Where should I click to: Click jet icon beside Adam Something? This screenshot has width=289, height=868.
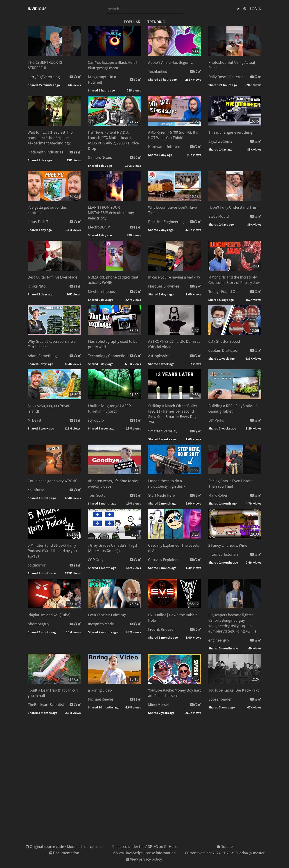(x=79, y=356)
